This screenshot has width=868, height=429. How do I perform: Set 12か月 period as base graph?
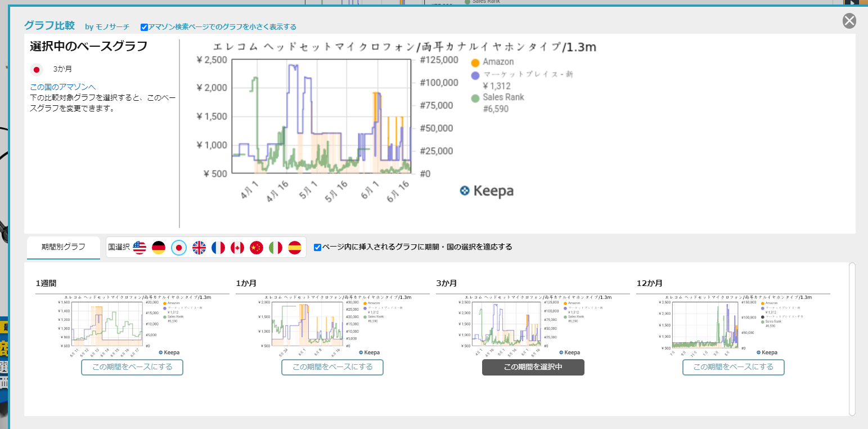734,367
